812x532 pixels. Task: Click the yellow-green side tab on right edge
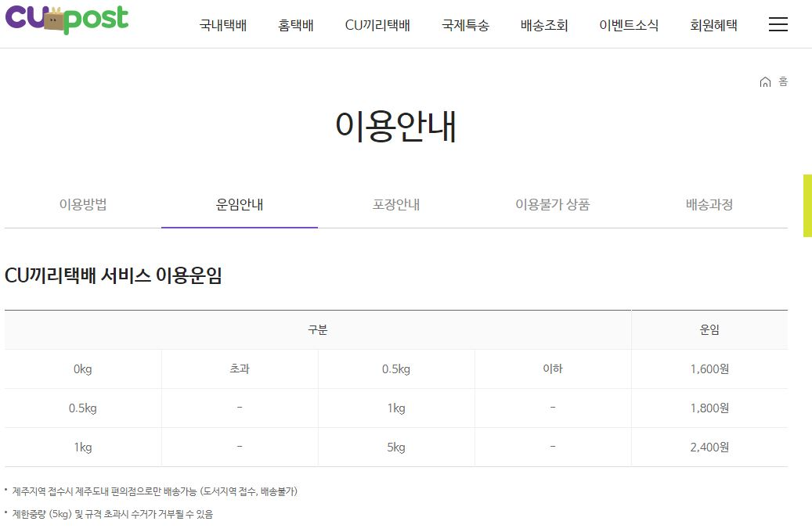coord(807,206)
